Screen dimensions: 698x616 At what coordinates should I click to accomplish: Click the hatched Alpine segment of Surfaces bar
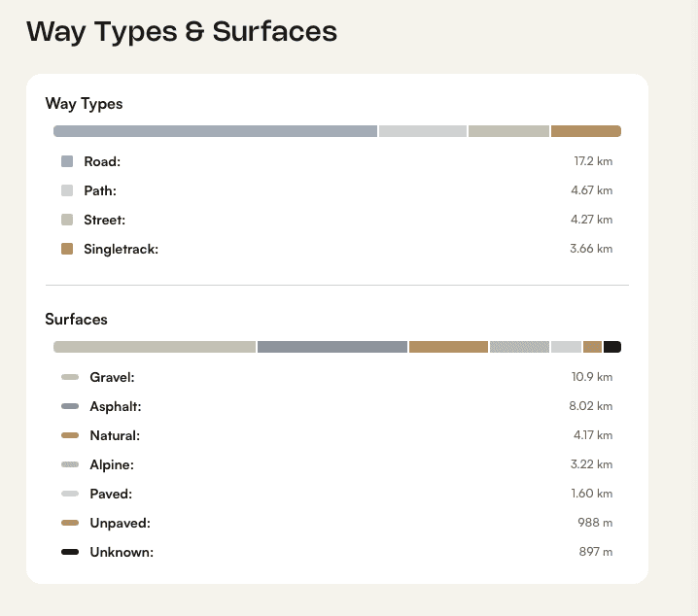pos(519,347)
